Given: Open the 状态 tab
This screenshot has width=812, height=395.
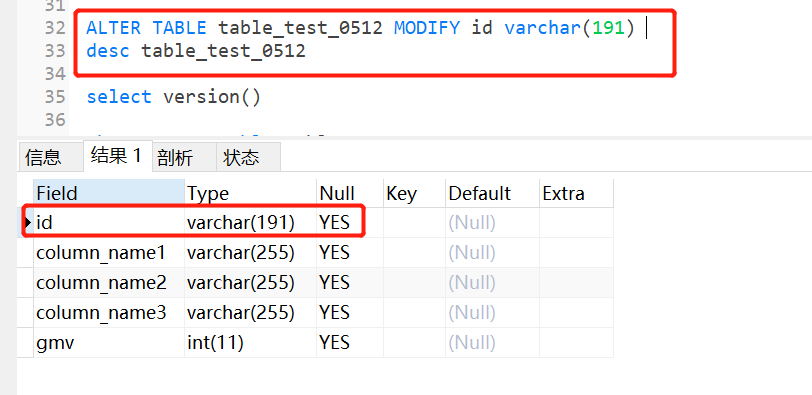Looking at the screenshot, I should (x=249, y=157).
